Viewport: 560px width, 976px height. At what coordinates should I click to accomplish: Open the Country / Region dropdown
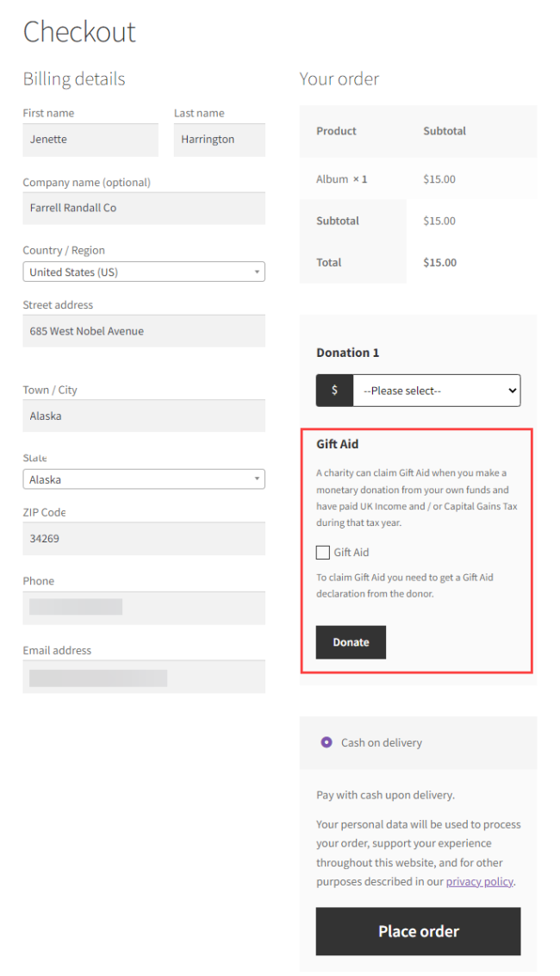point(144,272)
